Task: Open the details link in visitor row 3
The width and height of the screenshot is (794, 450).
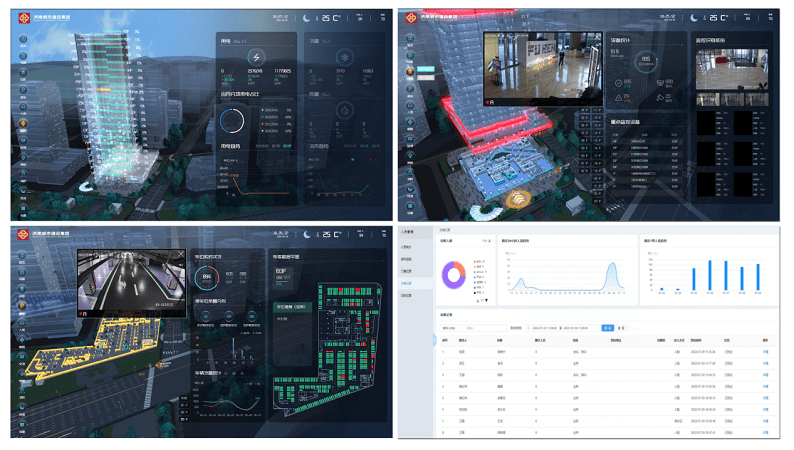Action: tap(766, 375)
